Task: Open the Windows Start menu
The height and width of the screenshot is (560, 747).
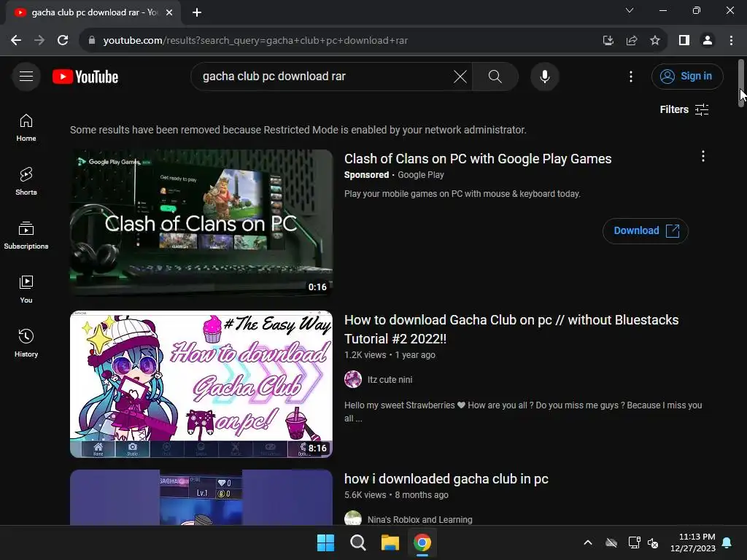Action: [326, 542]
